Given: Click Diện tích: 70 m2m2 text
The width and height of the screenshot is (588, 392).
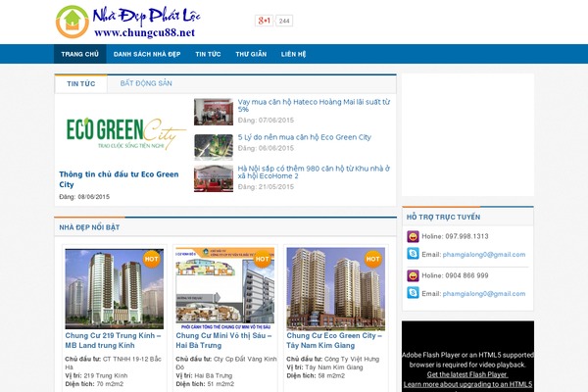Looking at the screenshot, I should click(94, 384).
